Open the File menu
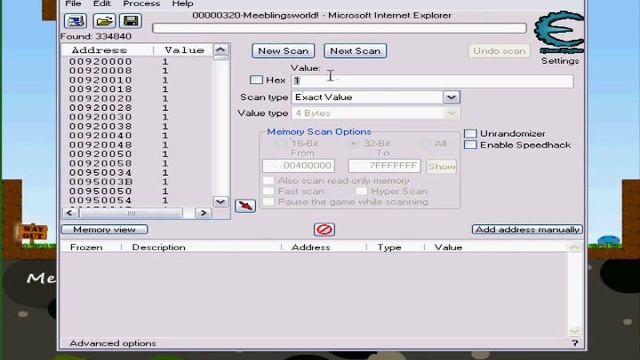640x360 pixels. click(73, 4)
